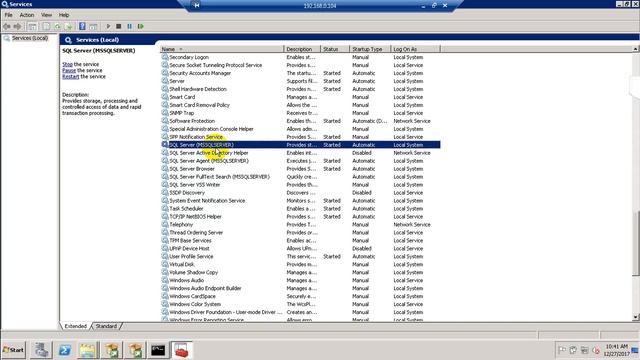Click the vertical scrollbar thumb of services list

[x=636, y=243]
